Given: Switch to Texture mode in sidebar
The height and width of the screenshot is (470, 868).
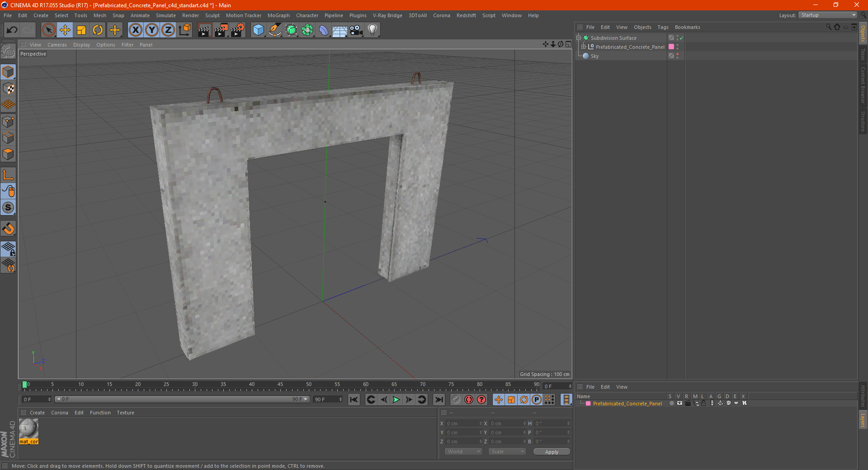Looking at the screenshot, I should point(8,89).
